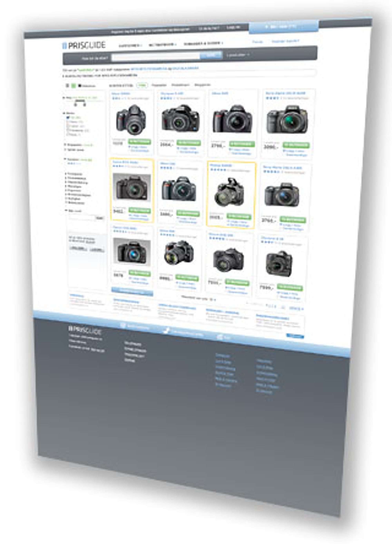This screenshot has height=544, width=392.
Task: Click the green button on yellow-bordered Canon EOS card
Action: [x=140, y=211]
